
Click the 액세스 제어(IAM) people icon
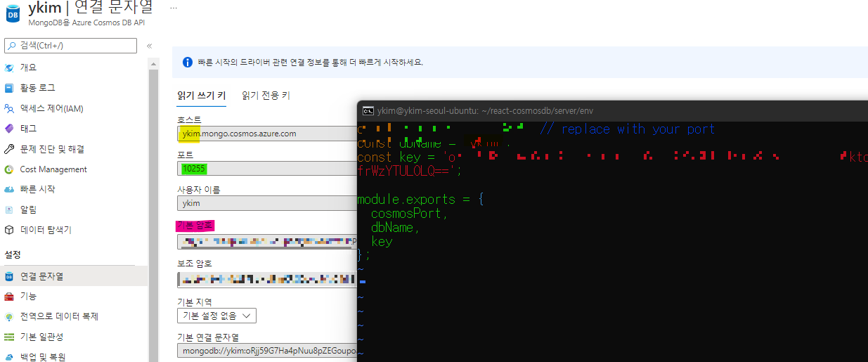point(9,108)
